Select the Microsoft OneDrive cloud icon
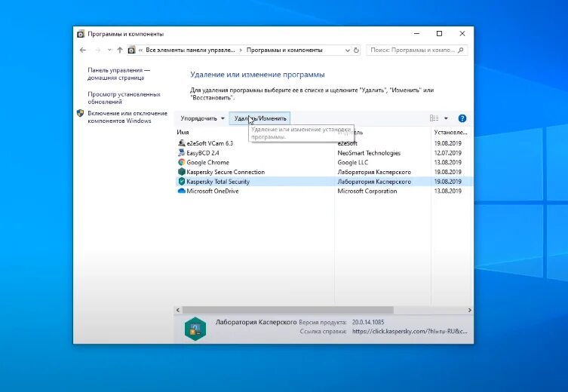Screen dimensions: 568x392 (x=182, y=191)
